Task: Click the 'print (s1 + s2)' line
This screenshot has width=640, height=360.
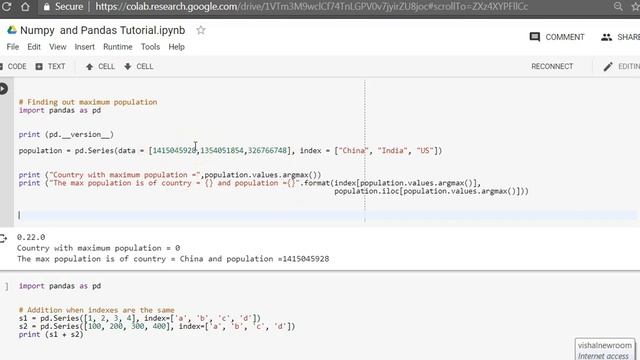Action: pyautogui.click(x=51, y=335)
